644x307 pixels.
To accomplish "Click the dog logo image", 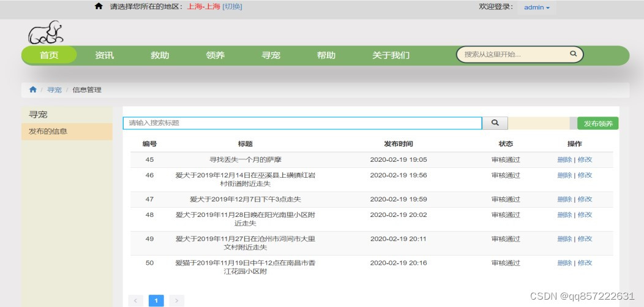I will [45, 32].
